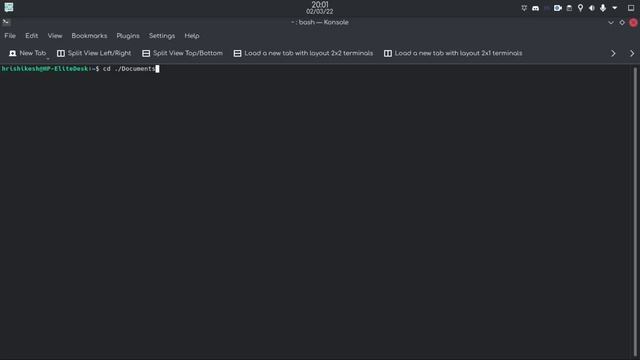
Task: Open the Edit menu
Action: click(x=31, y=36)
